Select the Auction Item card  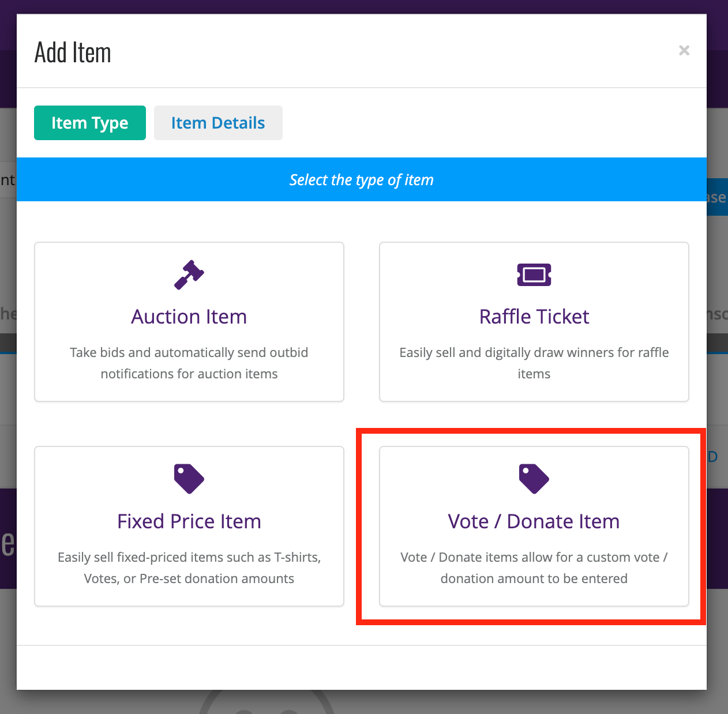coord(189,322)
